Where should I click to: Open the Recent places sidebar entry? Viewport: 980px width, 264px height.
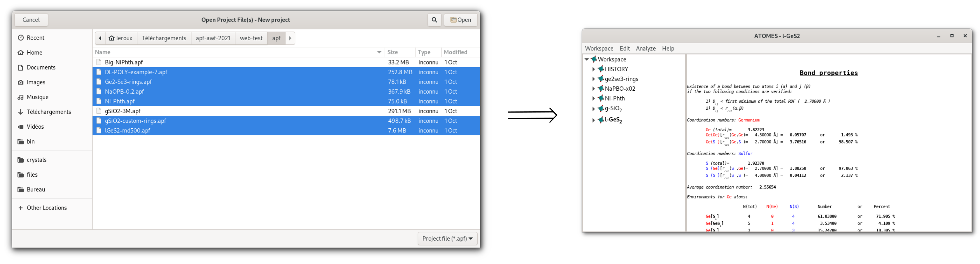(35, 38)
